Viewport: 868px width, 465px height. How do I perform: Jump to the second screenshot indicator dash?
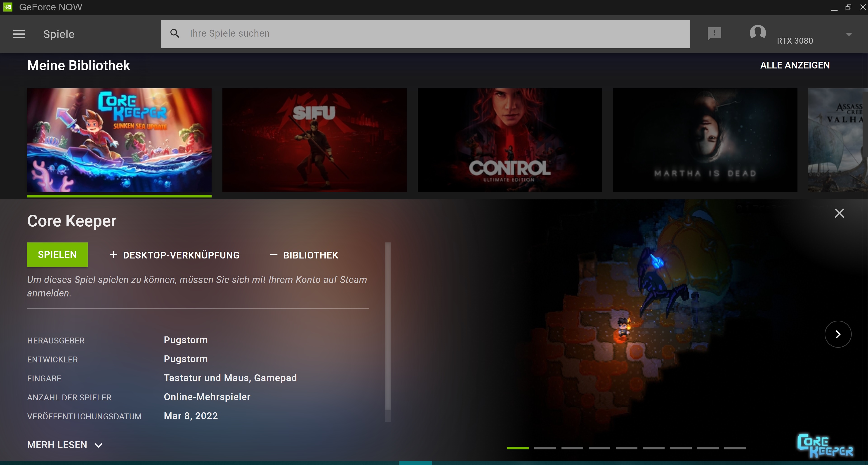click(x=545, y=448)
